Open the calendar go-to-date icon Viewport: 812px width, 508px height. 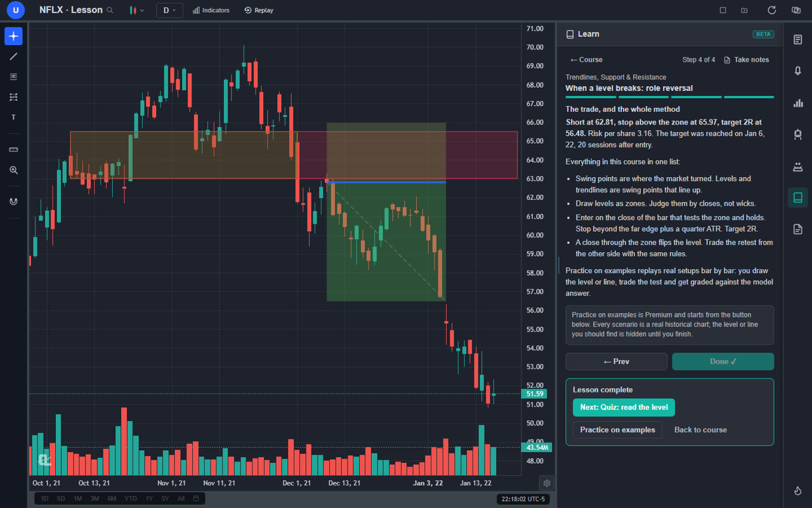[196, 498]
